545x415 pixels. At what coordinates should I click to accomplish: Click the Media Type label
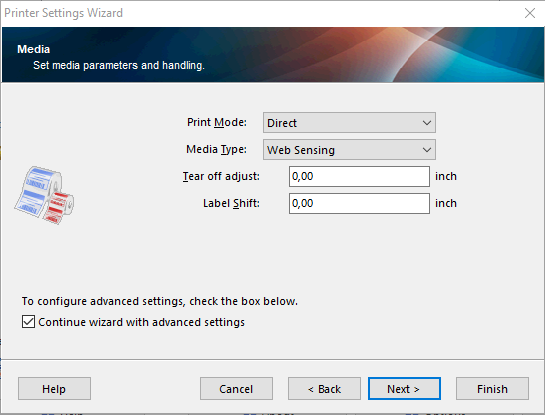pyautogui.click(x=217, y=149)
